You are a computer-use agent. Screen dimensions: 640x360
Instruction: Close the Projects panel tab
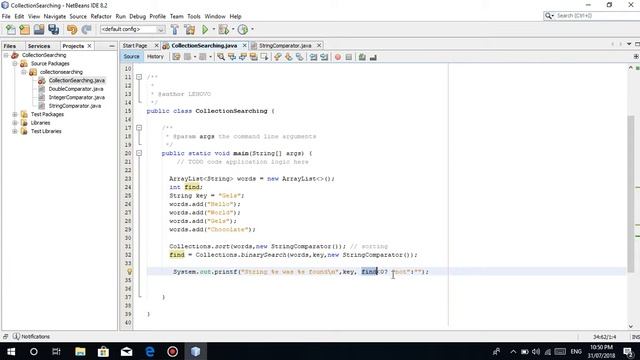pyautogui.click(x=89, y=46)
